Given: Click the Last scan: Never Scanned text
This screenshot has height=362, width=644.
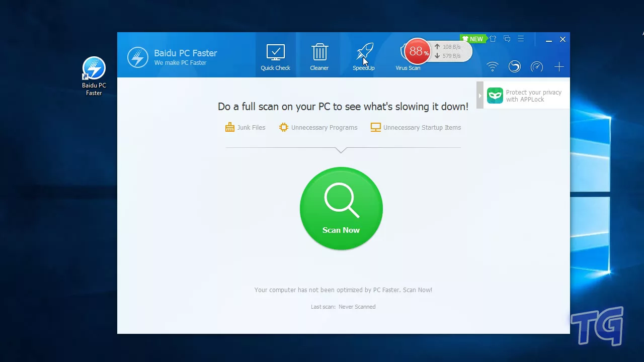Looking at the screenshot, I should [x=343, y=307].
